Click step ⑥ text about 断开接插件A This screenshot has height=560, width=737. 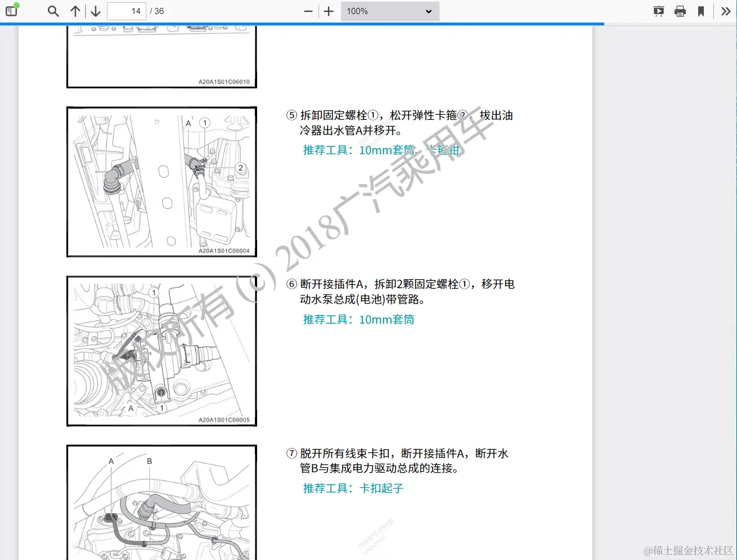401,292
